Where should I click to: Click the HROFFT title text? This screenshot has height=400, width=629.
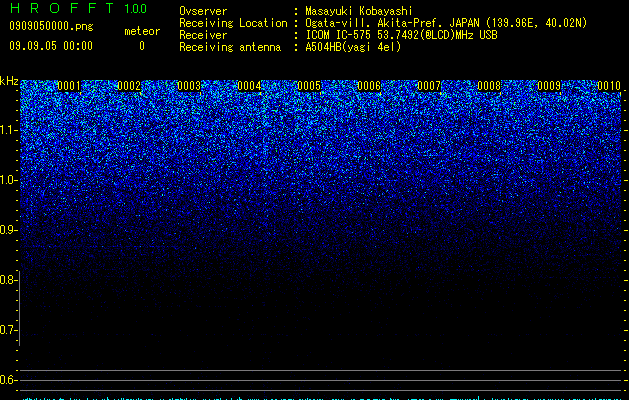pyautogui.click(x=61, y=8)
